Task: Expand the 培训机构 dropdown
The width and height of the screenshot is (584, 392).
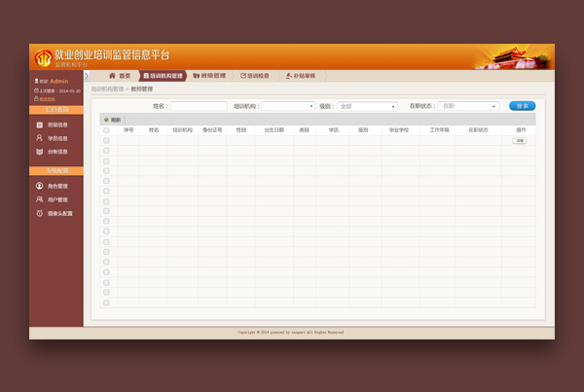Action: coord(288,106)
